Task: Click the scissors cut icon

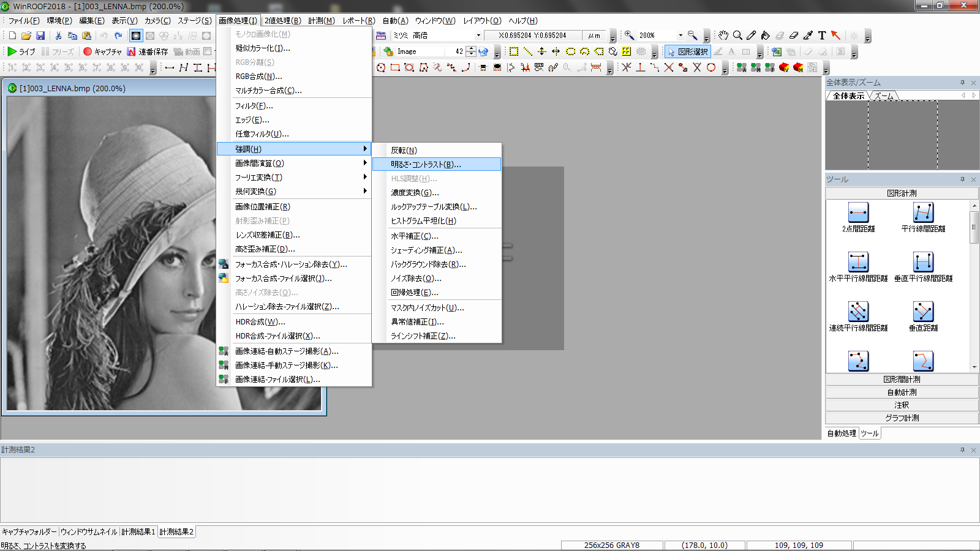Action: click(x=58, y=36)
